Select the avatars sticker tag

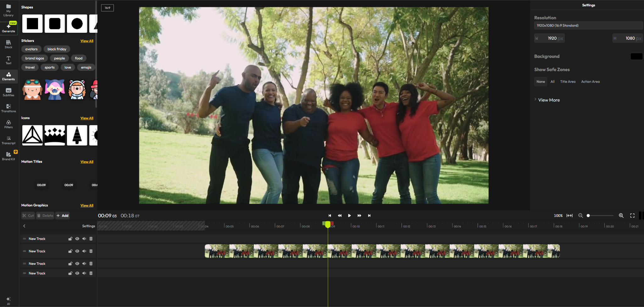tap(31, 49)
